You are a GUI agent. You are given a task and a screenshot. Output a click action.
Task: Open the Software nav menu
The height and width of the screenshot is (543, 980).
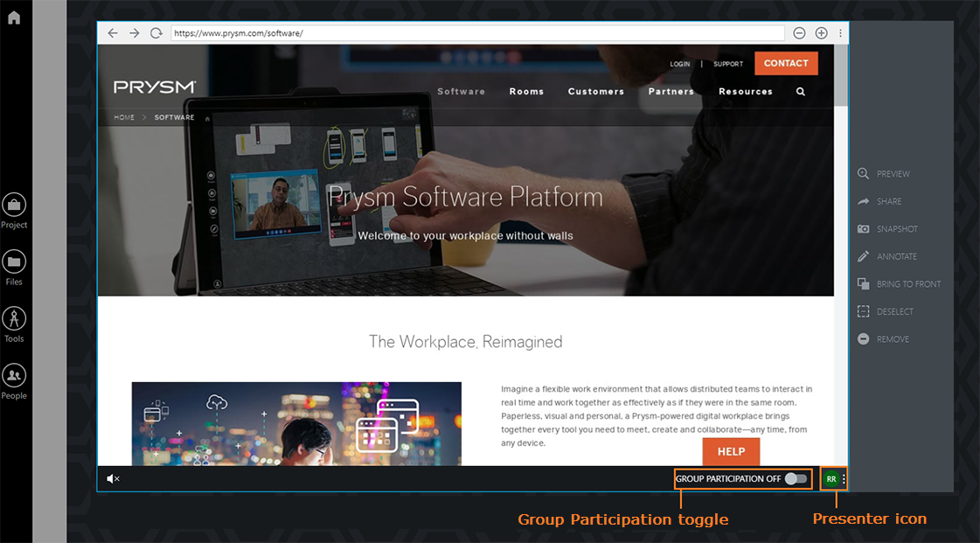coord(462,91)
